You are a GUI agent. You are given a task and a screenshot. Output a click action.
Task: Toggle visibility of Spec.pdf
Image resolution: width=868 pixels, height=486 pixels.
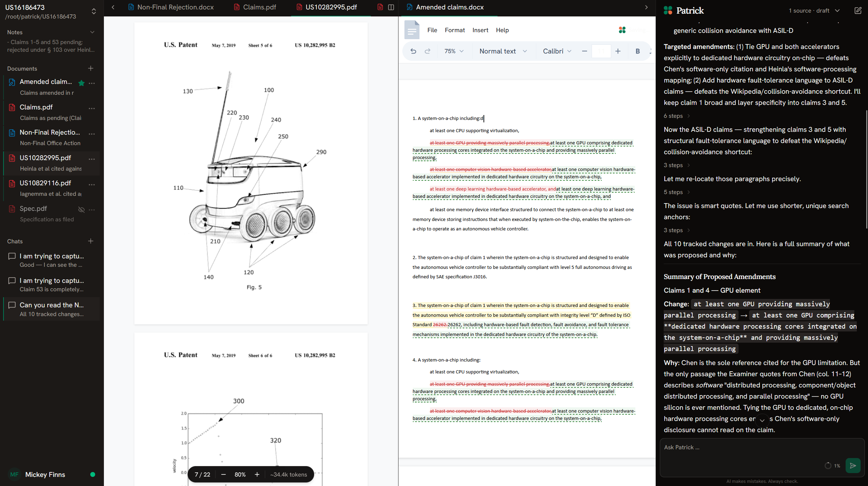pos(82,209)
